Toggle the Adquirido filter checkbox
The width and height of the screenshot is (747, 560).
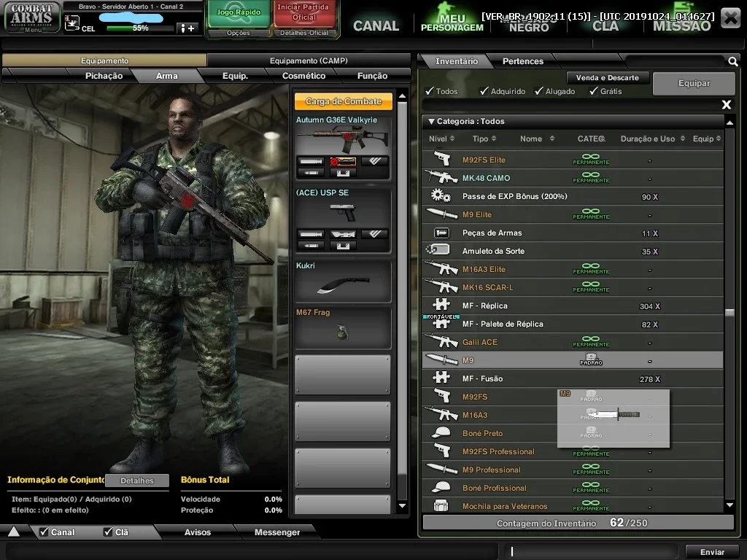[x=484, y=90]
